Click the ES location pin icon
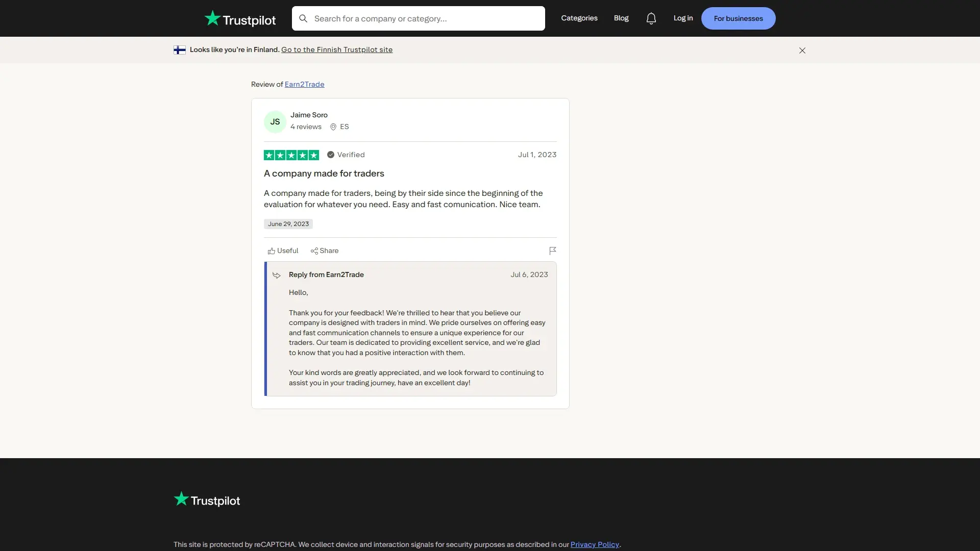Viewport: 980px width, 551px height. [333, 127]
